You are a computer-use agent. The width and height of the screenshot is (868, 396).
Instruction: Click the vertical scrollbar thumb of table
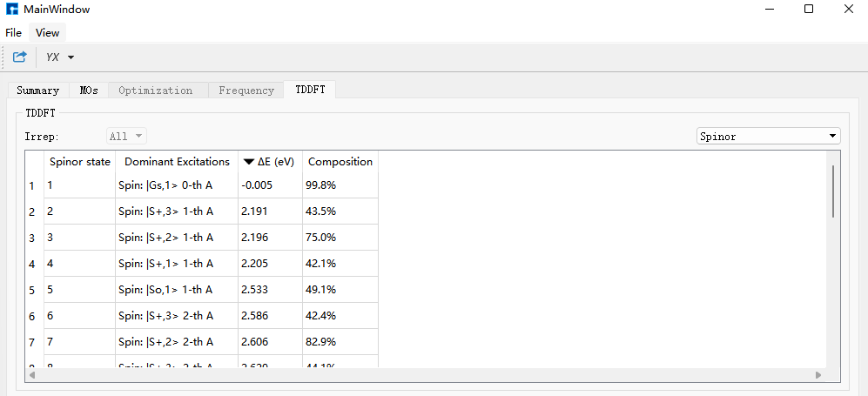tap(833, 191)
